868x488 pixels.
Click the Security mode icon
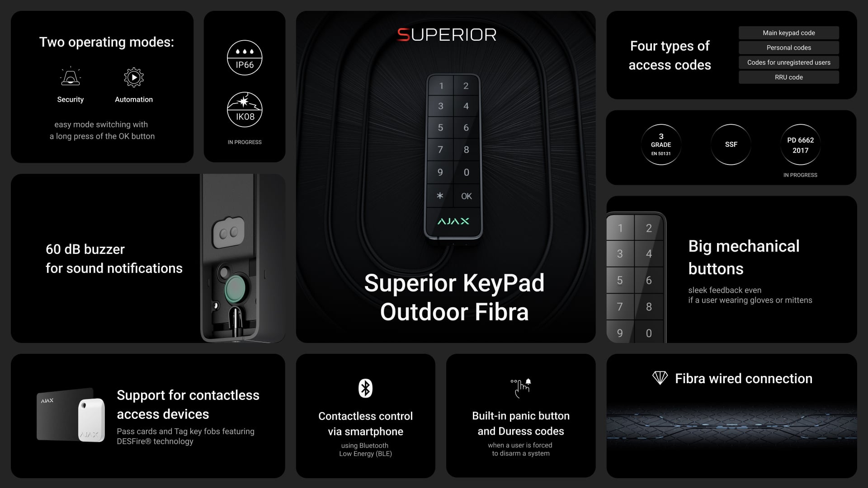[71, 76]
